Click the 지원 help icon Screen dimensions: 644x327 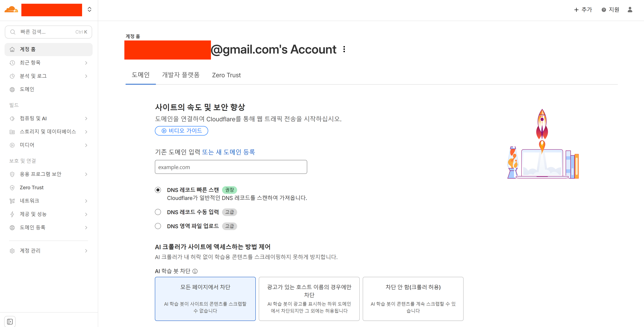tap(604, 10)
